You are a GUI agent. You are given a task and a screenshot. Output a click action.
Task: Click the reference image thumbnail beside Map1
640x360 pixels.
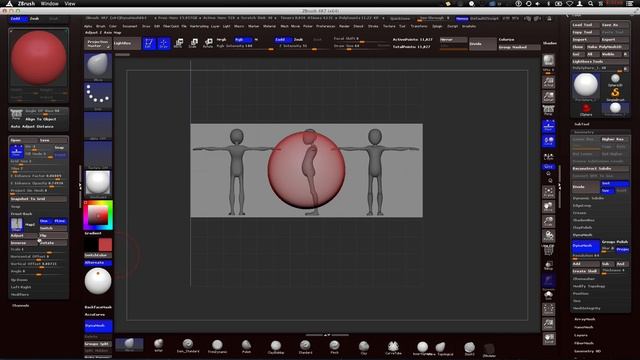(17, 224)
